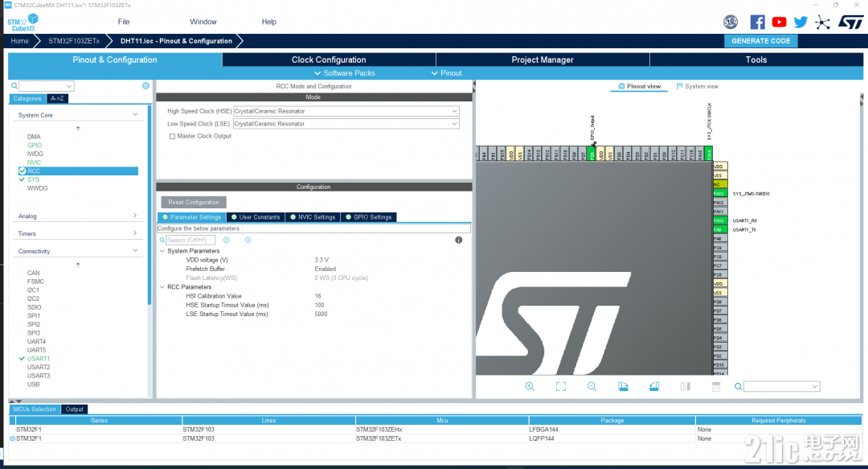Click GENERATE CODE button
The image size is (868, 469).
[760, 41]
